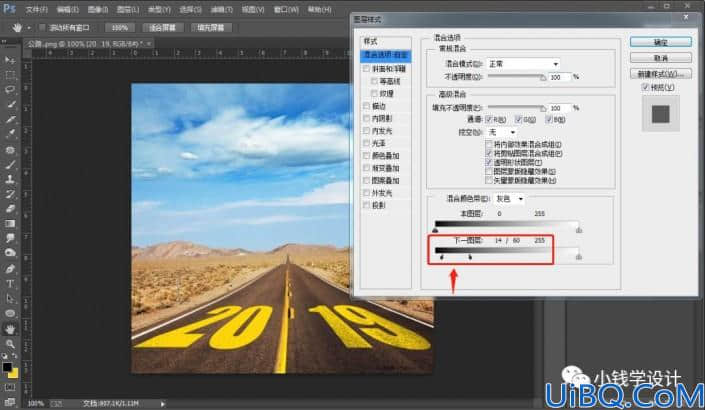705x410 pixels.
Task: Click the Fit Screen (适合屏幕) button
Action: click(162, 28)
